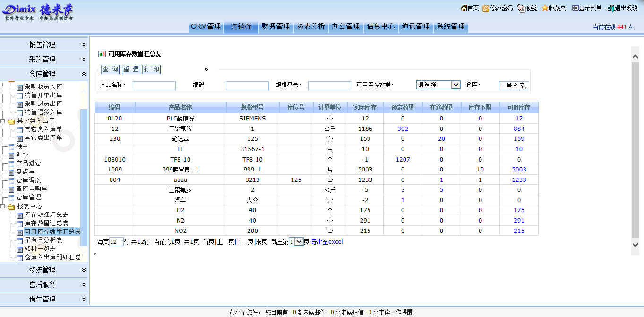
Task: Open the 便笺 notes icon
Action: (521, 8)
